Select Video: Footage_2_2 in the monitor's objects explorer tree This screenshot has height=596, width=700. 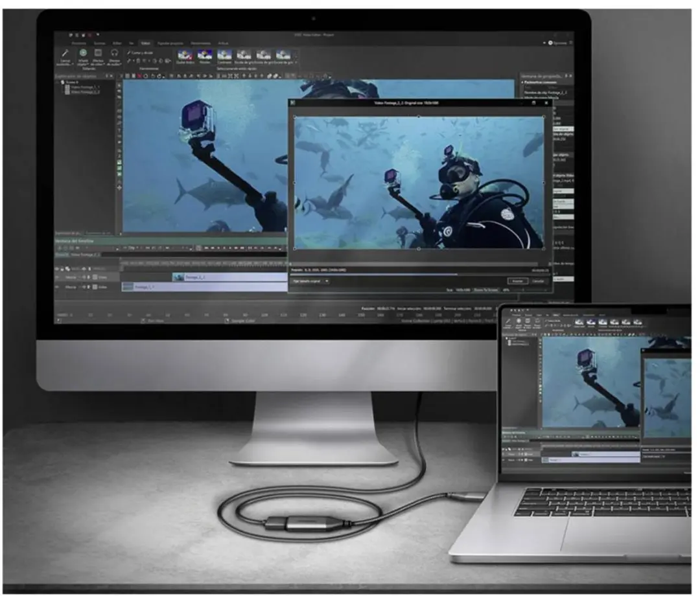(x=85, y=93)
